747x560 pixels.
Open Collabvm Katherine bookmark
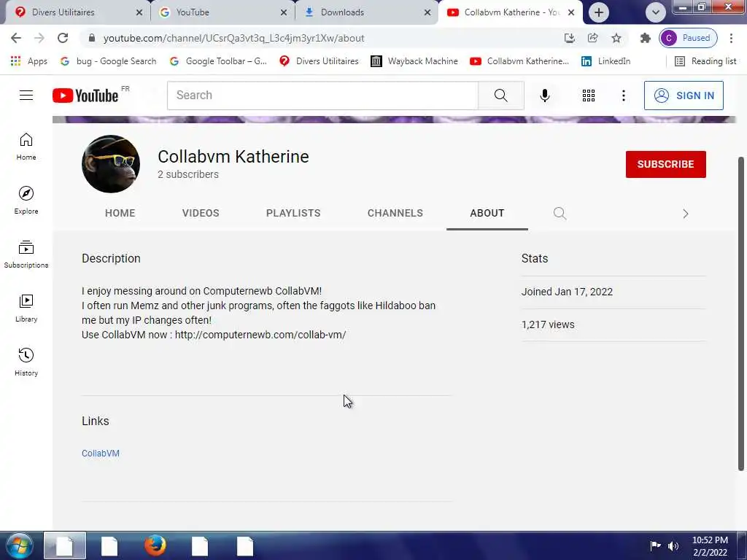click(x=519, y=61)
